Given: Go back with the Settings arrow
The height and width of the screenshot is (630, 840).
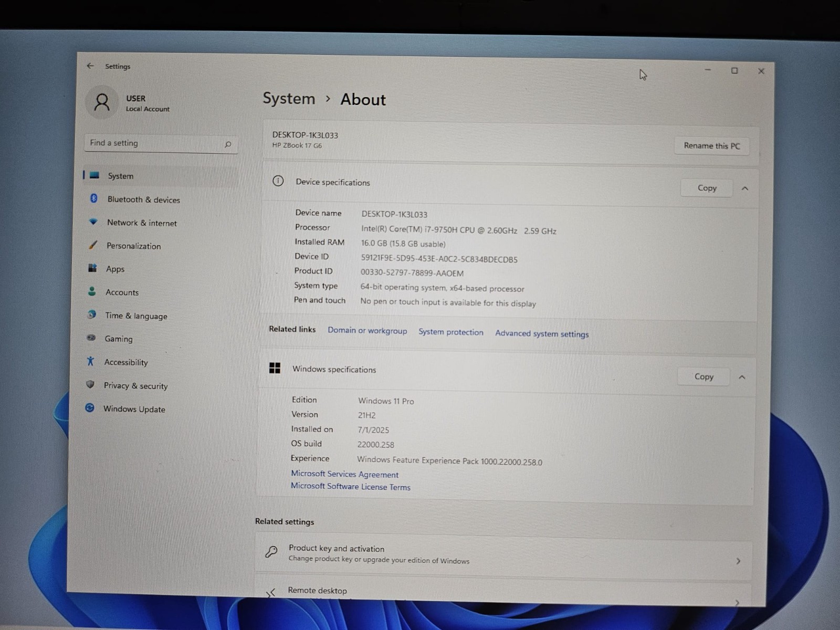Looking at the screenshot, I should coord(90,66).
